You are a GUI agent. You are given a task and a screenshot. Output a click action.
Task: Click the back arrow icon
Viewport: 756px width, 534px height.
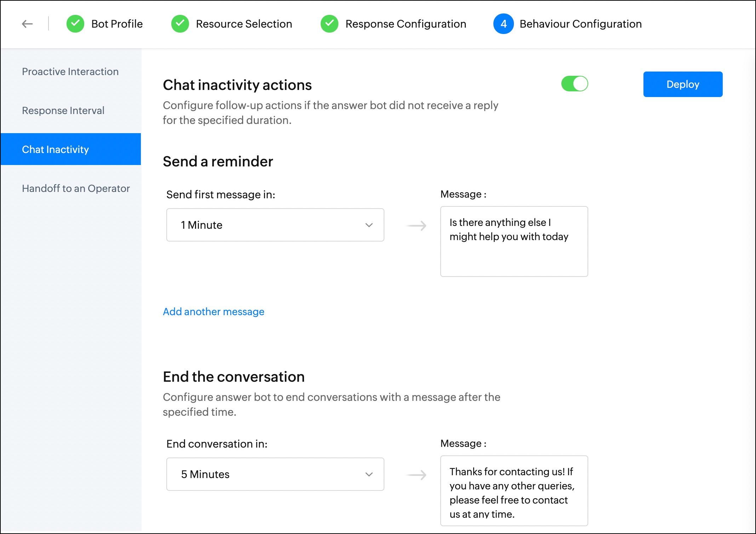[x=27, y=24]
